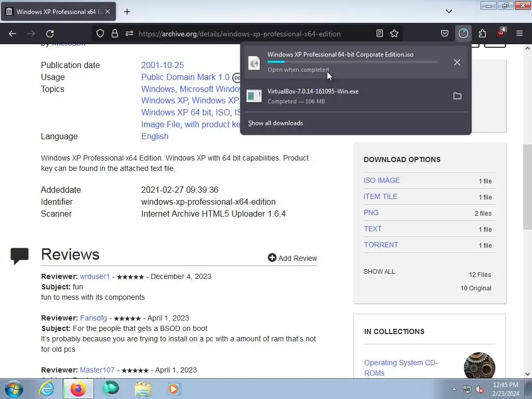This screenshot has width=532, height=399.
Task: Open the Image File topic link
Action: tap(161, 125)
